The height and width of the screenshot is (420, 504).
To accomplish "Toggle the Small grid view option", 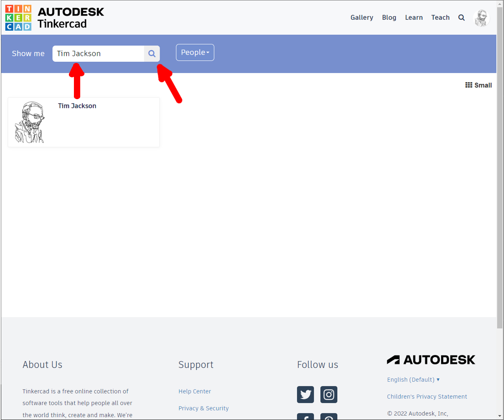I will tap(478, 85).
